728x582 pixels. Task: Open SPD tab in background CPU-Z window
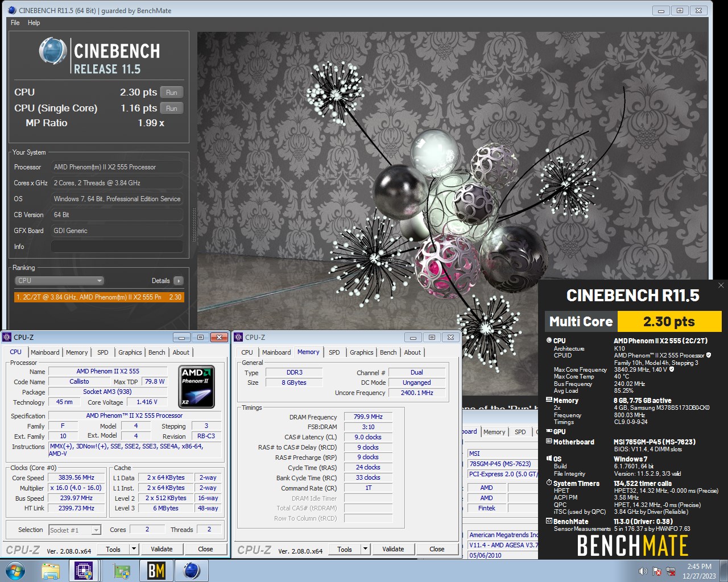tap(520, 432)
